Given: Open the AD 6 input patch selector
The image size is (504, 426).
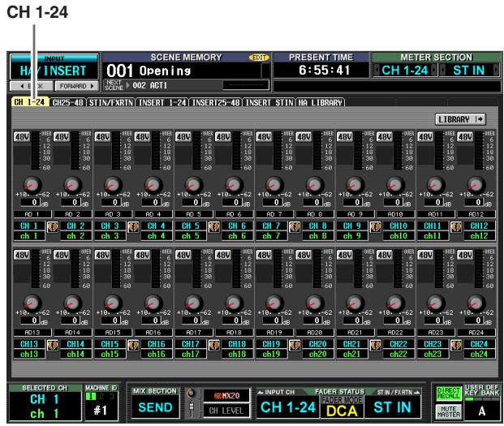Looking at the screenshot, I should click(234, 214).
